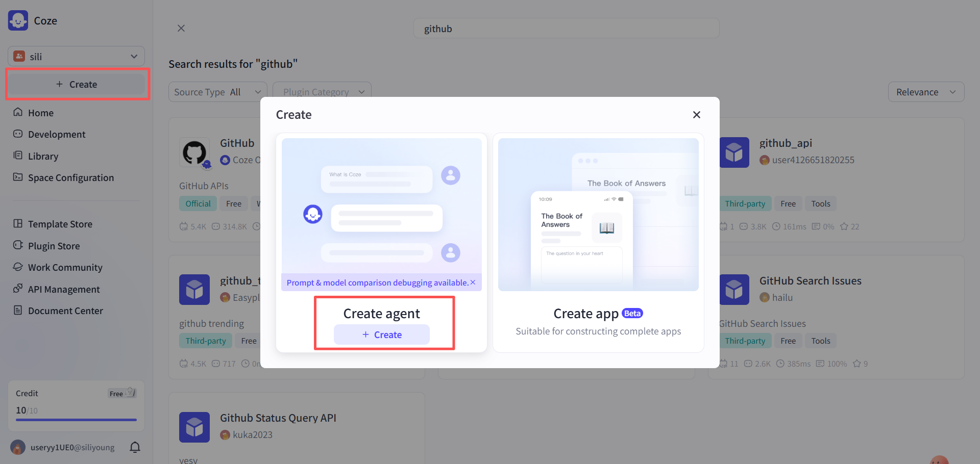980x464 pixels.
Task: Click the Official tag on GitHub card
Action: tap(198, 204)
